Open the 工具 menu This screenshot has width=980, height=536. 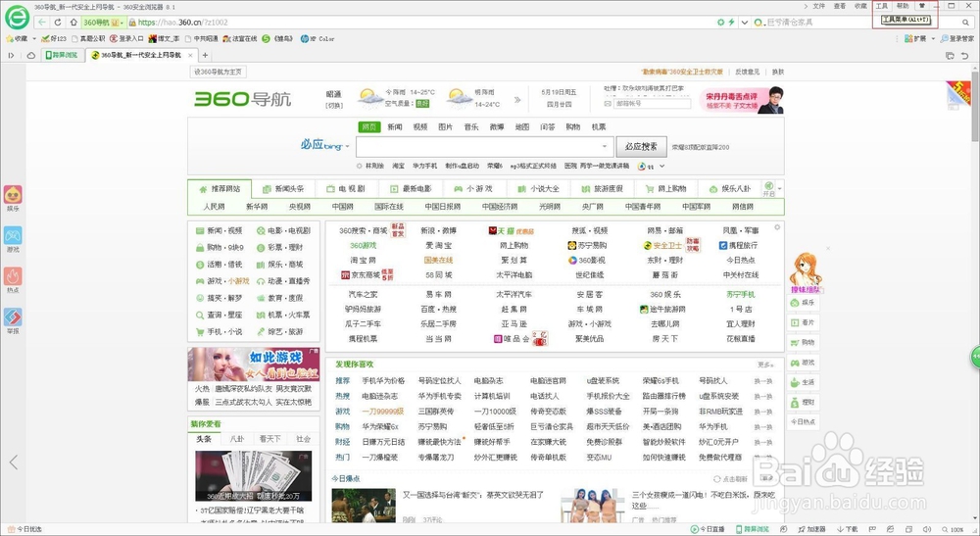click(882, 6)
